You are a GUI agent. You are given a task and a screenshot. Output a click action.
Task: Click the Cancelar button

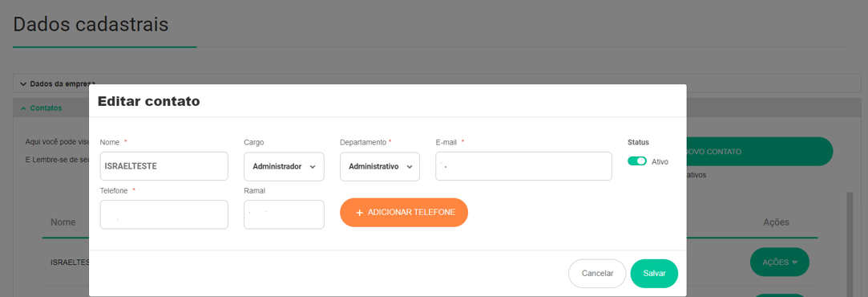(597, 274)
